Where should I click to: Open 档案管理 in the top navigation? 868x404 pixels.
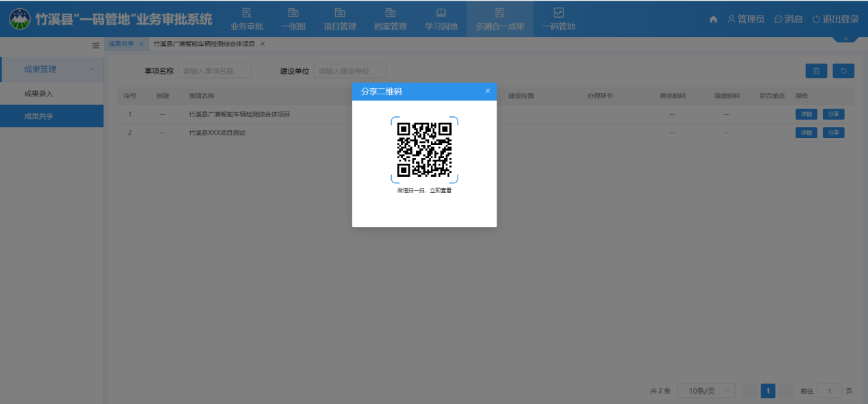point(391,19)
